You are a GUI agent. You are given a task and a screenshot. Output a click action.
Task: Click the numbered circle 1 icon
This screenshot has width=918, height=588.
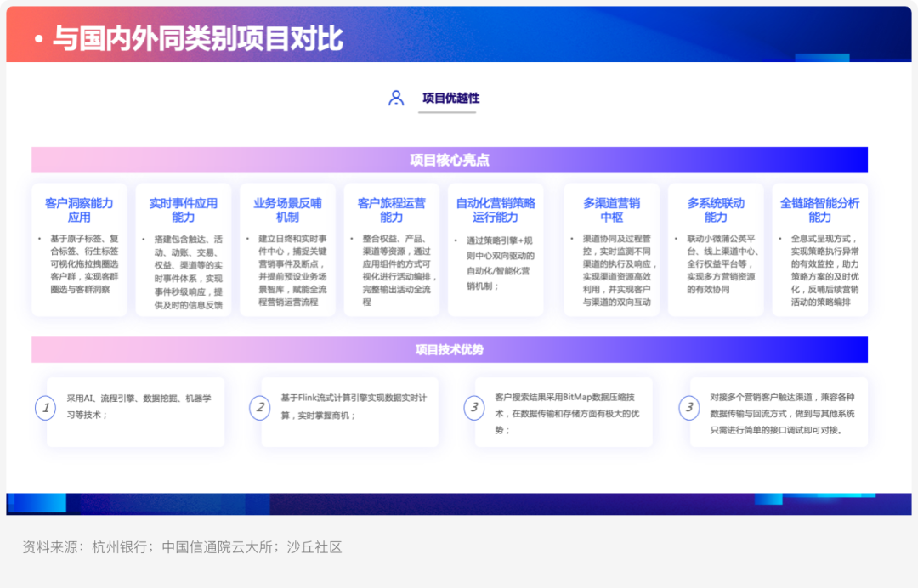point(46,408)
